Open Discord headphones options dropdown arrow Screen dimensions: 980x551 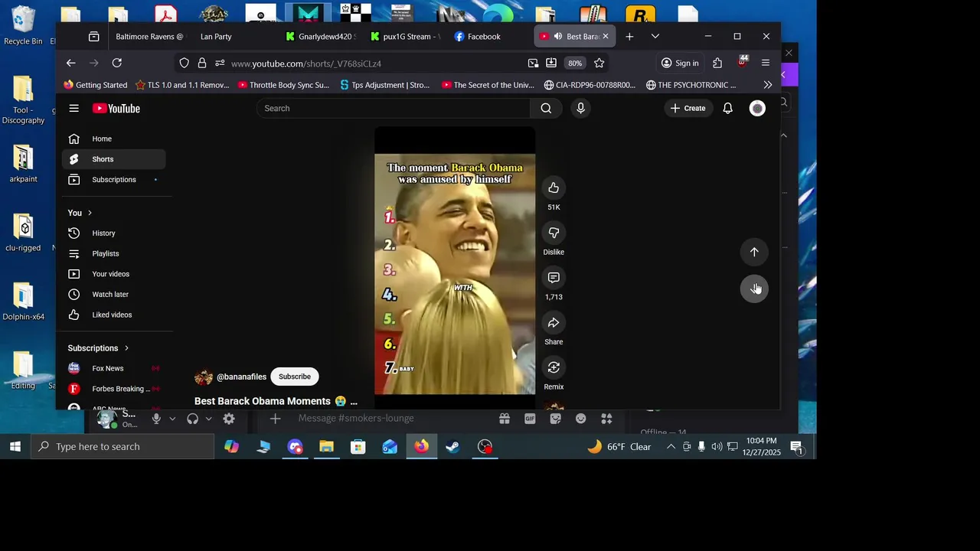(x=208, y=419)
